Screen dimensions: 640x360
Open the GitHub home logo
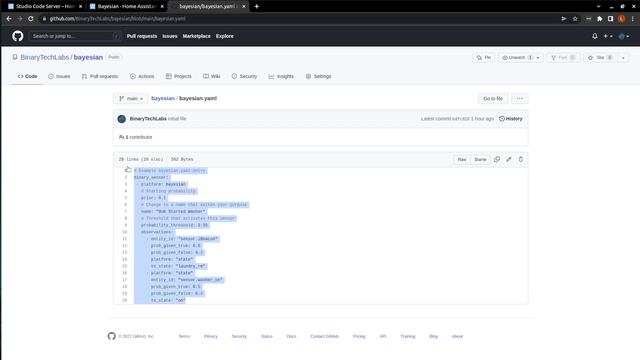pyautogui.click(x=18, y=36)
